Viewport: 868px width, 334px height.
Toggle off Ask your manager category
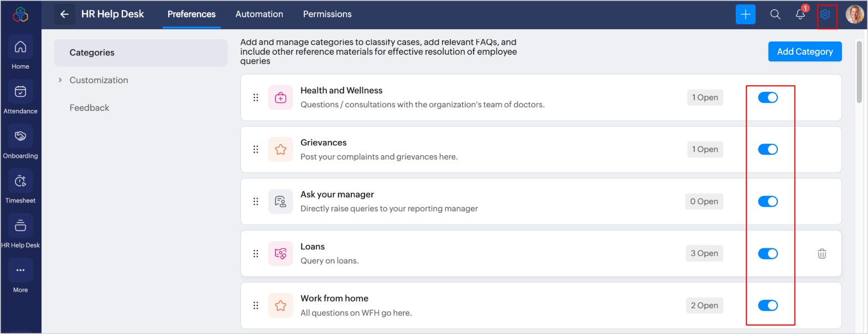click(768, 202)
